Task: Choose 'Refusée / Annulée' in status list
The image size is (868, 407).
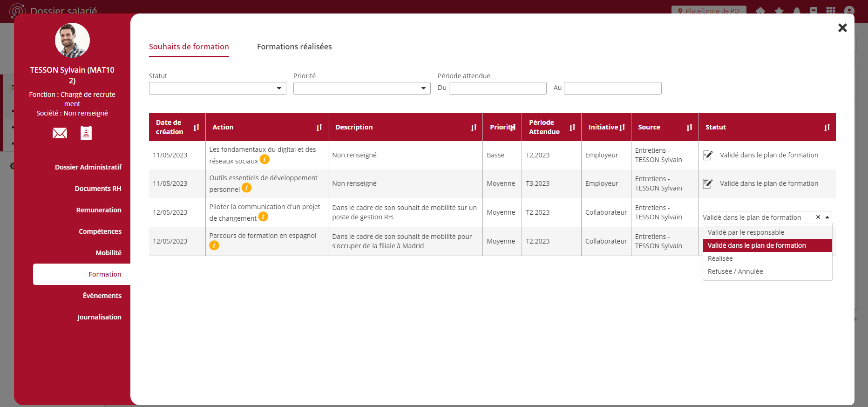Action: point(735,271)
